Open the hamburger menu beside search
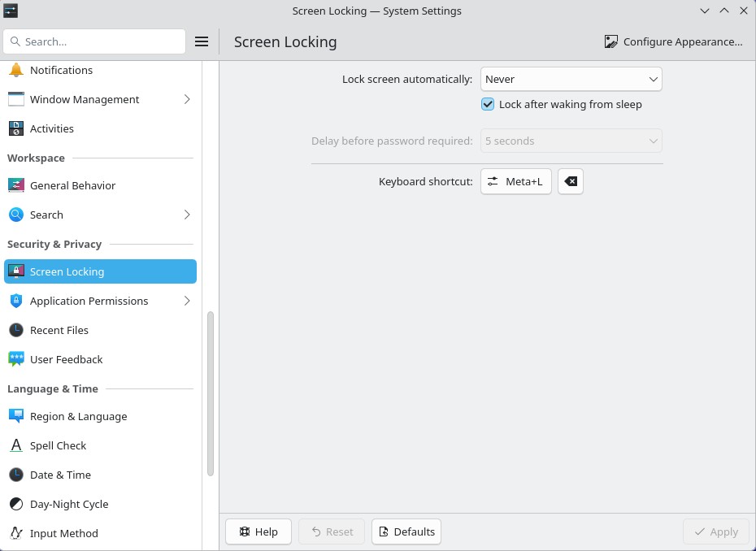The image size is (756, 551). (202, 41)
